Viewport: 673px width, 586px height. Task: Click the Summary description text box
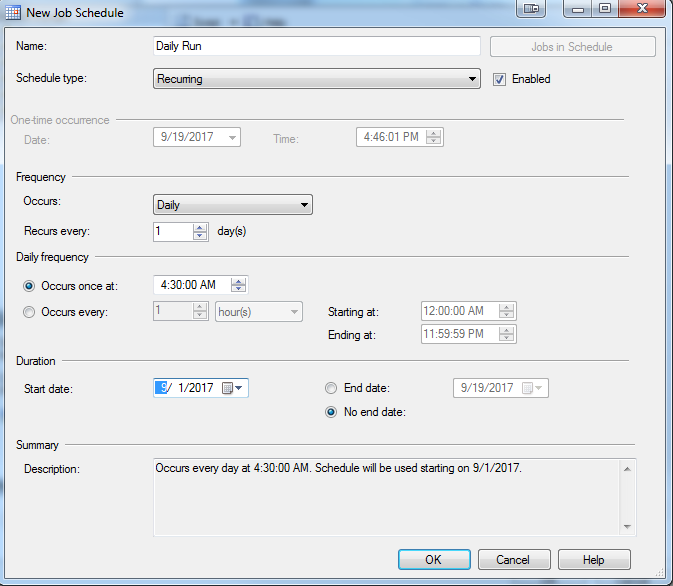394,497
